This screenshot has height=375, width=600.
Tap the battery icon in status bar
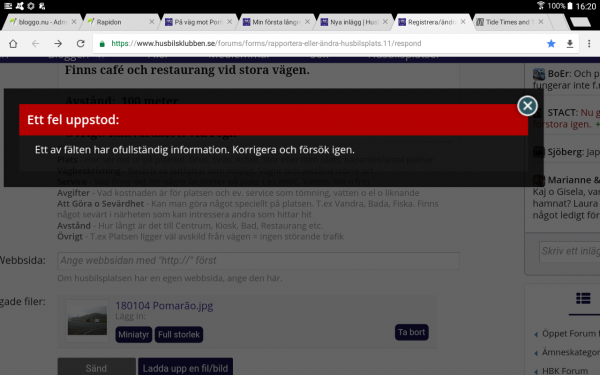570,6
